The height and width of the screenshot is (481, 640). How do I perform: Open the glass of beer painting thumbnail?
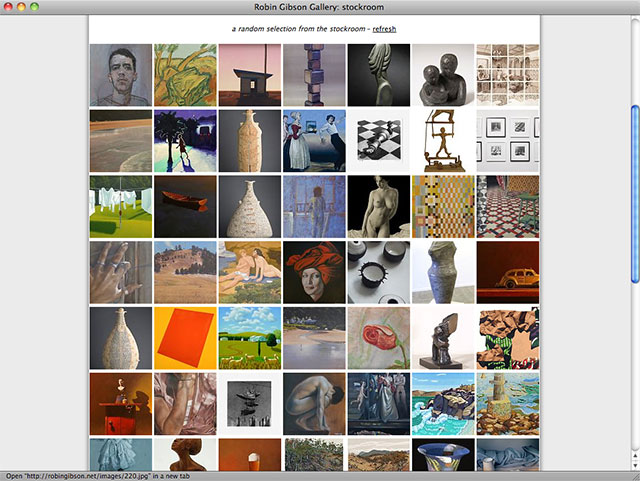click(250, 454)
